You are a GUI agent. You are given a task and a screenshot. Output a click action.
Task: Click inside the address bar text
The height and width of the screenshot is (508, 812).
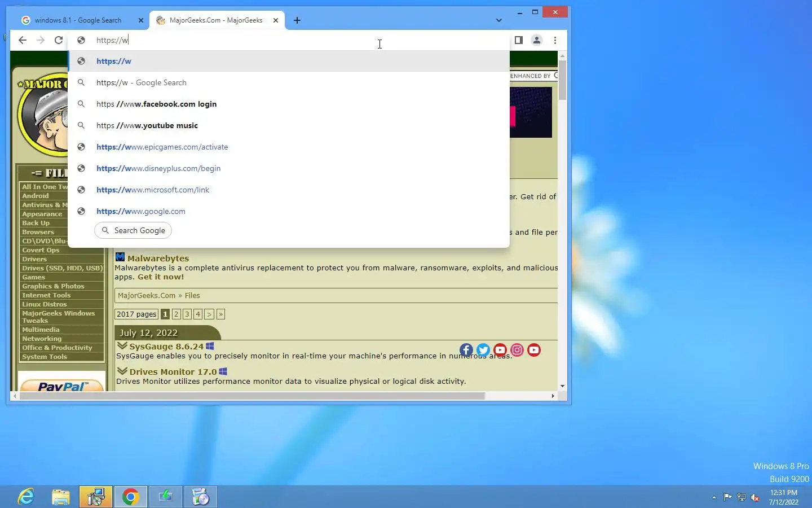[x=112, y=40]
